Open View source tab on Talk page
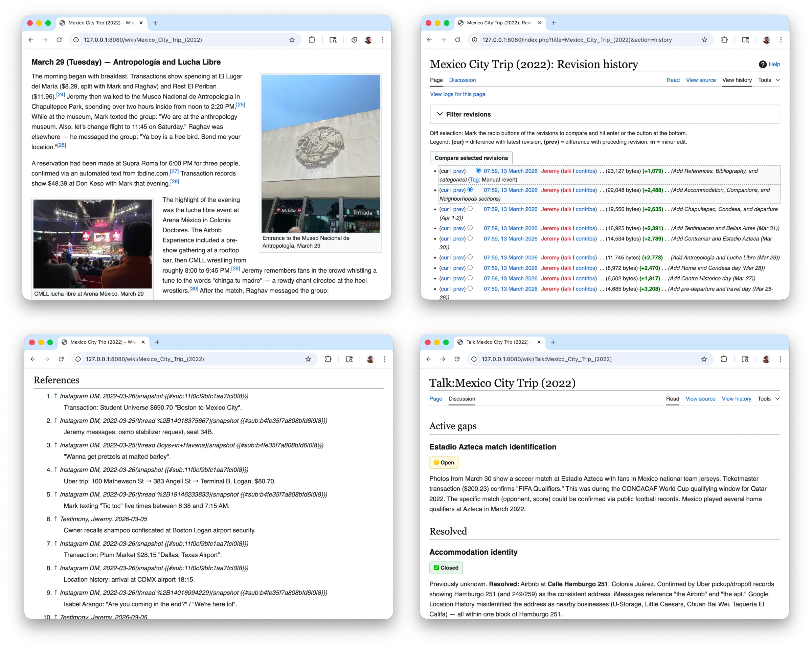 (x=700, y=399)
